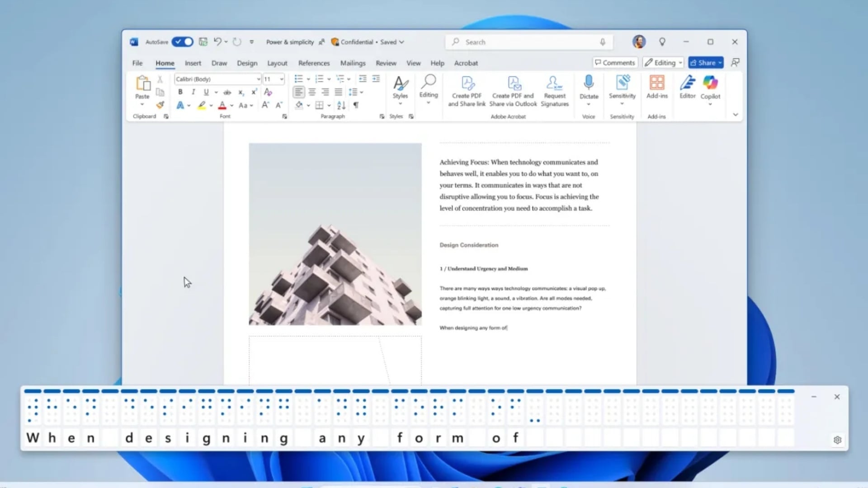This screenshot has width=868, height=488.
Task: Click the Cut scissors icon
Action: 160,79
